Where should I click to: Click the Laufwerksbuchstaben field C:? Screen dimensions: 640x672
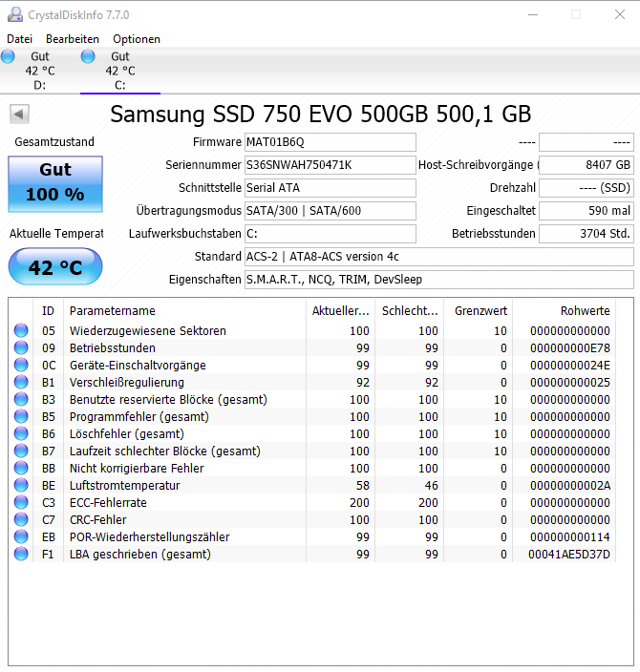(331, 234)
